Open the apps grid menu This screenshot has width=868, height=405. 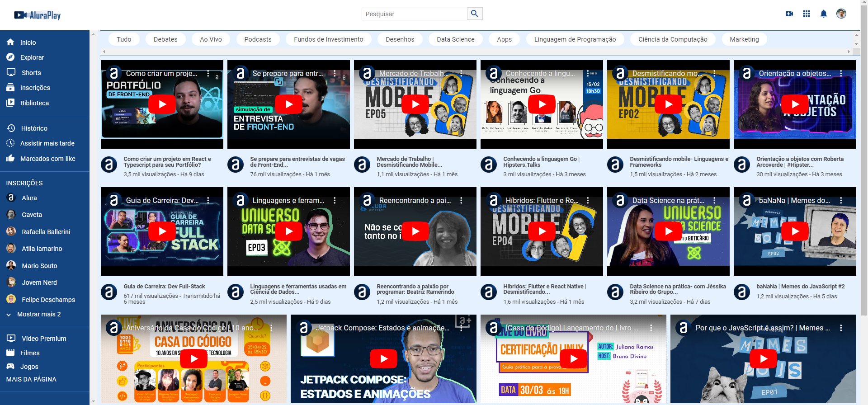pyautogui.click(x=806, y=14)
